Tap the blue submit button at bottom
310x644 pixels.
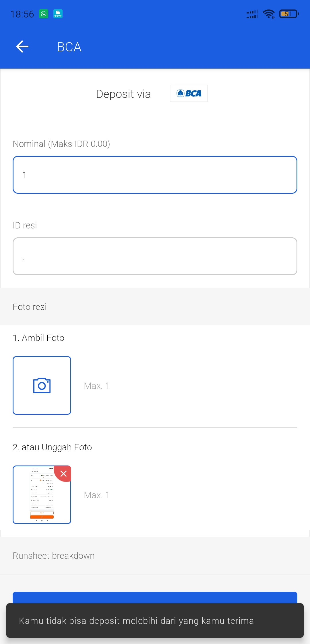tap(155, 598)
